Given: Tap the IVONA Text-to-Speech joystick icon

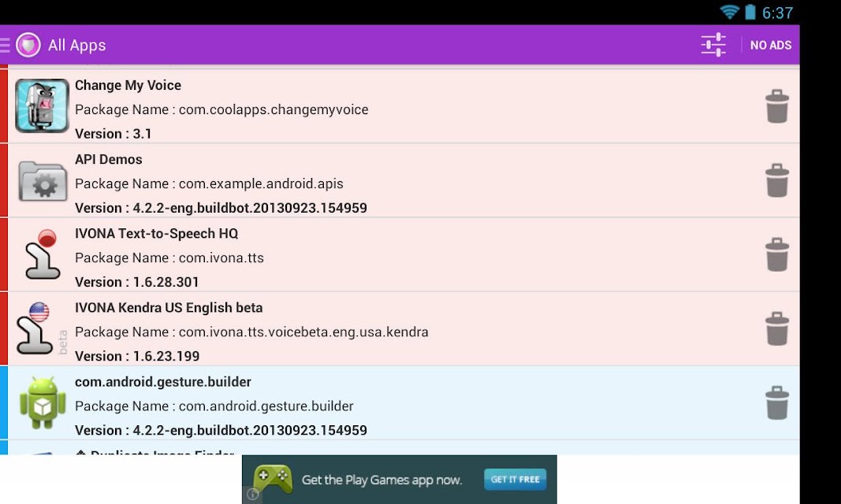Looking at the screenshot, I should (43, 254).
